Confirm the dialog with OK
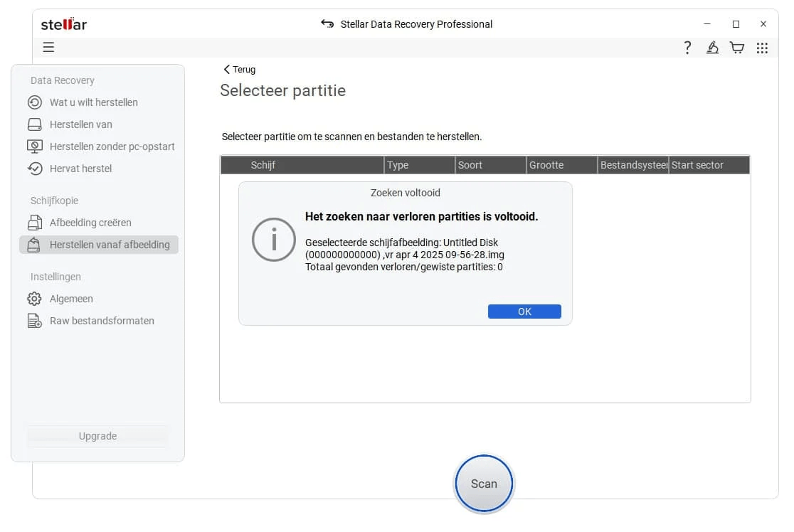The width and height of the screenshot is (794, 532). pyautogui.click(x=524, y=312)
